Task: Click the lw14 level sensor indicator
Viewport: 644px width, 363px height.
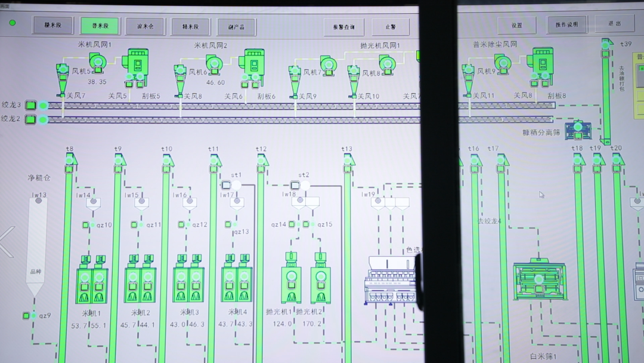Action: [93, 201]
